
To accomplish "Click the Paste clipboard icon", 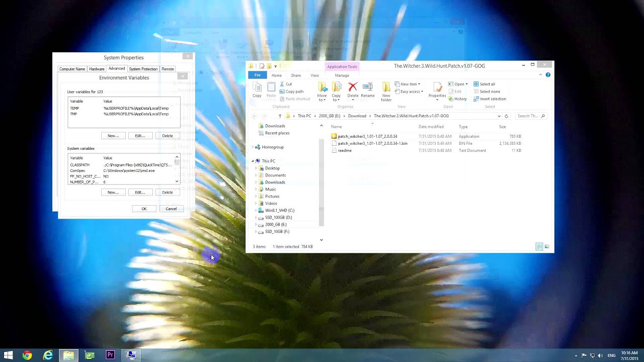I will [x=271, y=90].
